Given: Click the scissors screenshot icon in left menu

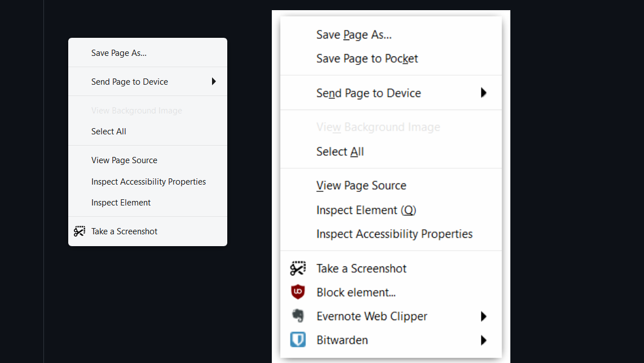Looking at the screenshot, I should pos(80,231).
